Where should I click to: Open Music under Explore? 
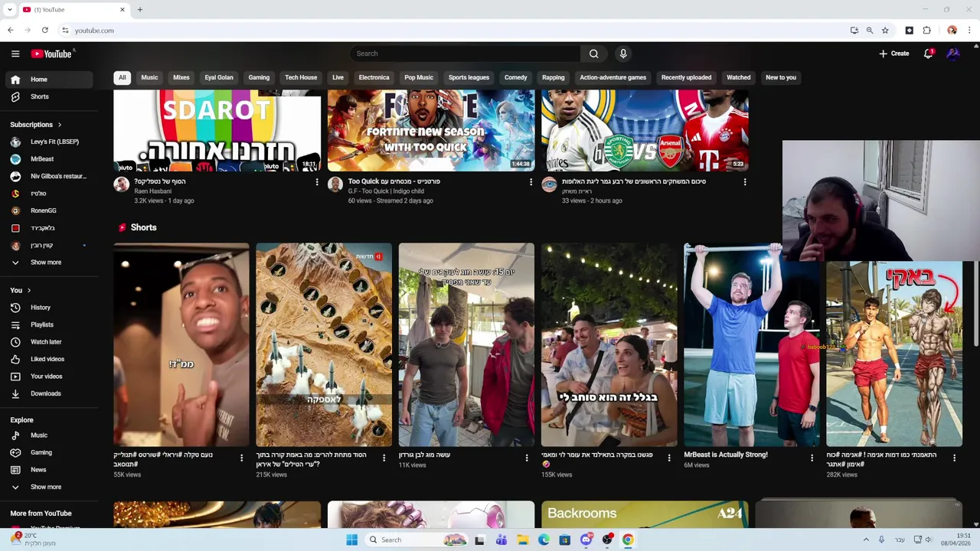pyautogui.click(x=49, y=435)
